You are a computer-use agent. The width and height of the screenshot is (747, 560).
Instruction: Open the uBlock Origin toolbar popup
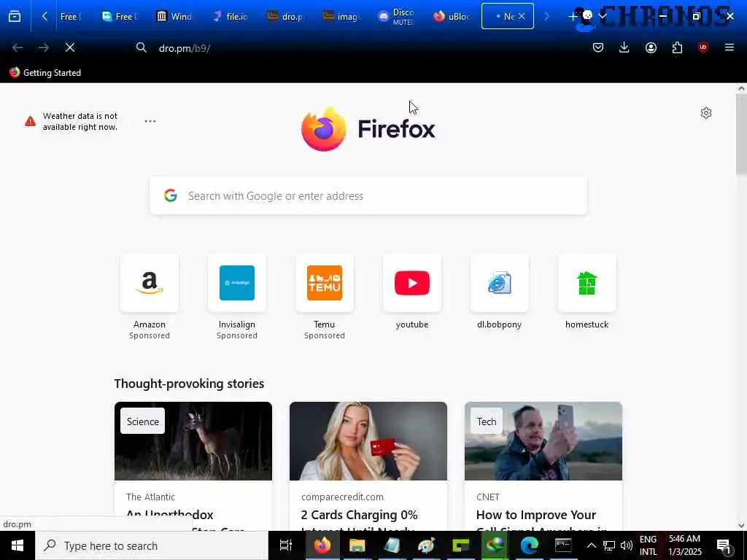pos(703,47)
